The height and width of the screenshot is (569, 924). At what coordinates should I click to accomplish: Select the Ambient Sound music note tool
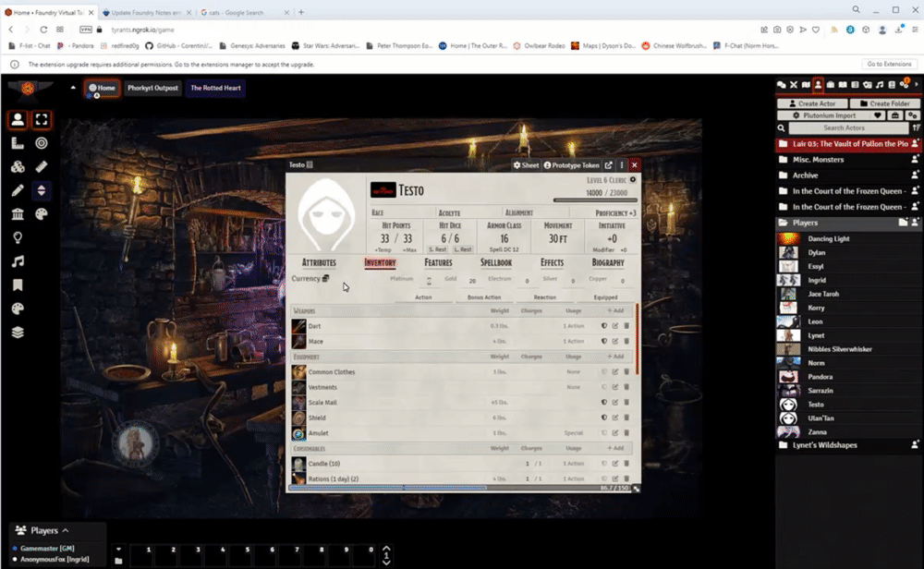[x=18, y=260]
